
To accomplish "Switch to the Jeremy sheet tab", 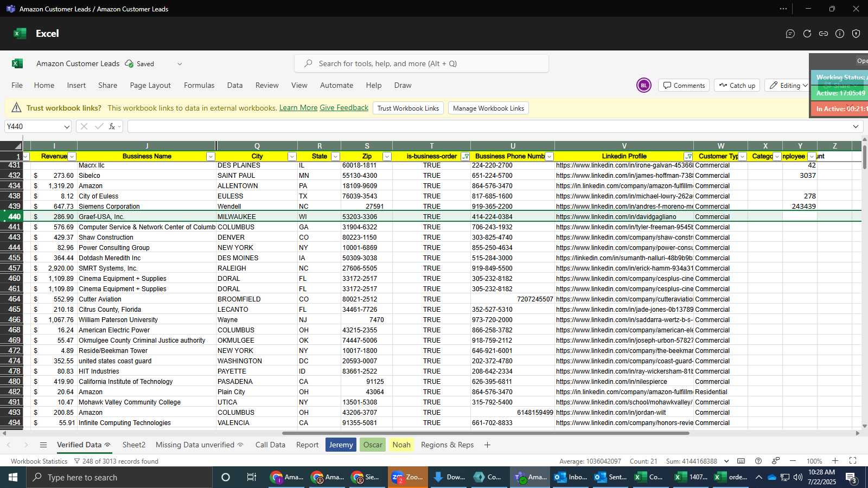I will (341, 445).
